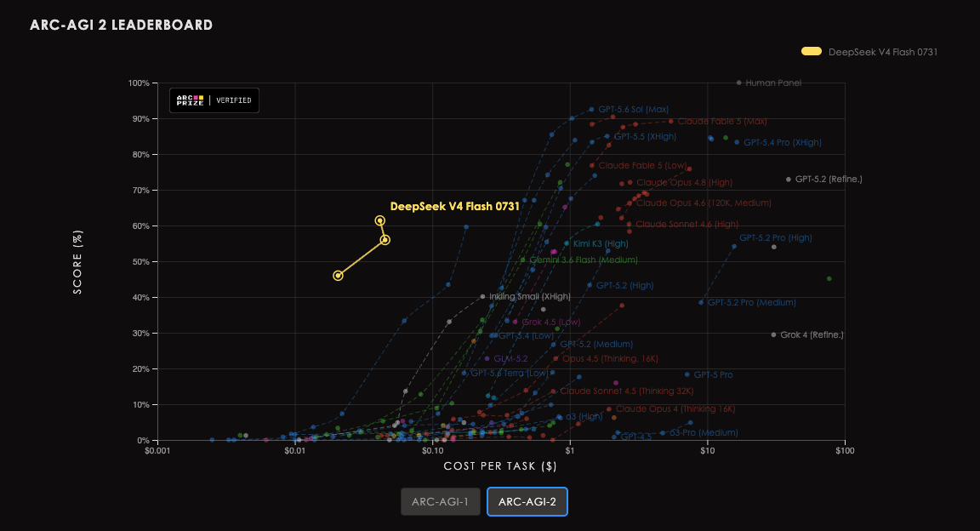
Task: Click the GPT-5.2 Pro (Medium) label
Action: point(752,303)
